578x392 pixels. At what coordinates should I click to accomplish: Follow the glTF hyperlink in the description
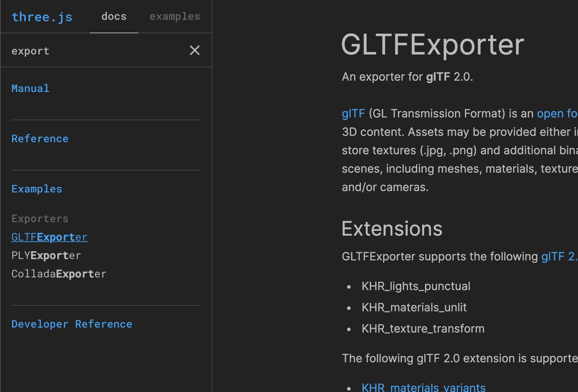(353, 113)
